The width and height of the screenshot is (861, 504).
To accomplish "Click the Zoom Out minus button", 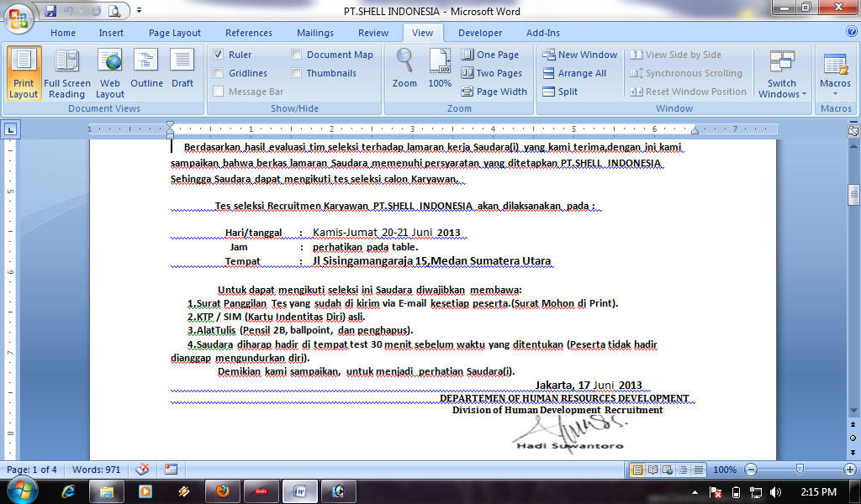I will click(x=751, y=470).
